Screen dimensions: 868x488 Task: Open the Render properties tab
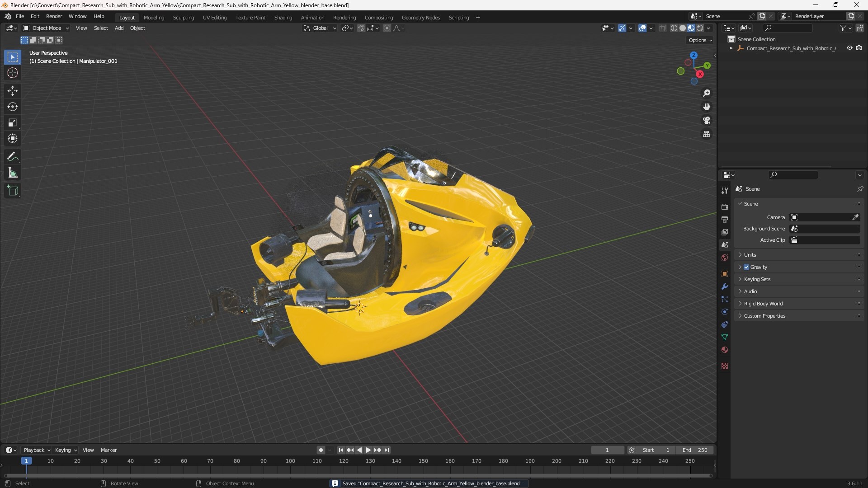pyautogui.click(x=725, y=206)
